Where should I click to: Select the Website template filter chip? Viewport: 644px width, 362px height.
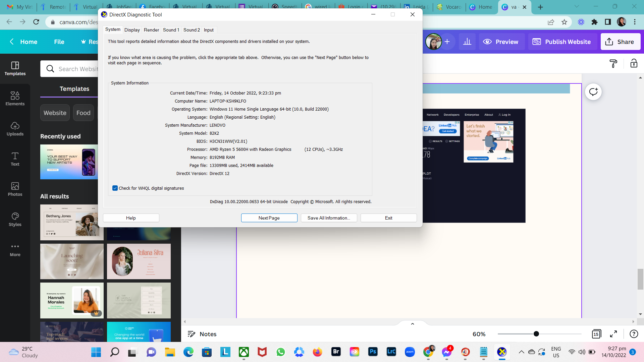(x=55, y=113)
